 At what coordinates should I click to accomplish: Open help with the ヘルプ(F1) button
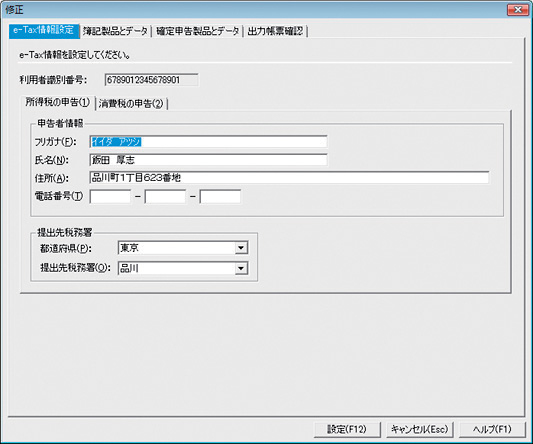click(492, 429)
